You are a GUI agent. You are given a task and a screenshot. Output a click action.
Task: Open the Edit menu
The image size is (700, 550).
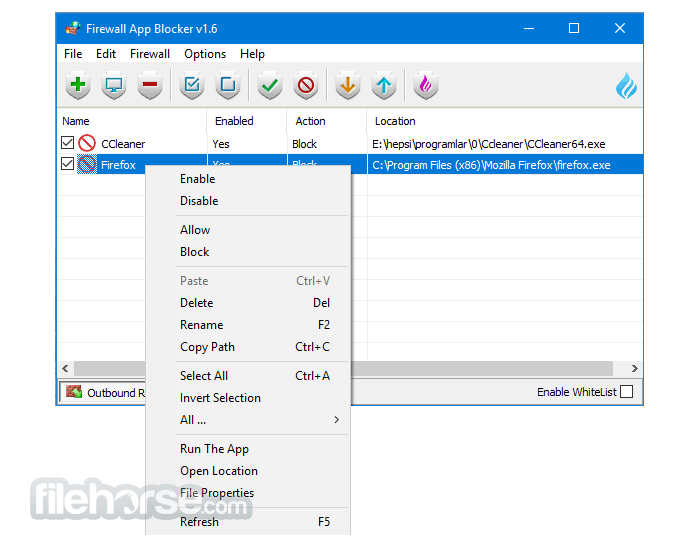[106, 54]
